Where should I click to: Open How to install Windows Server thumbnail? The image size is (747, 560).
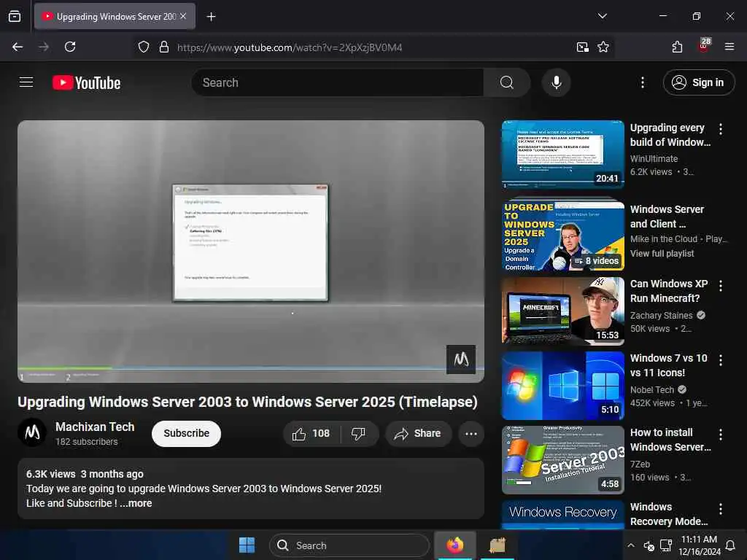pos(562,460)
